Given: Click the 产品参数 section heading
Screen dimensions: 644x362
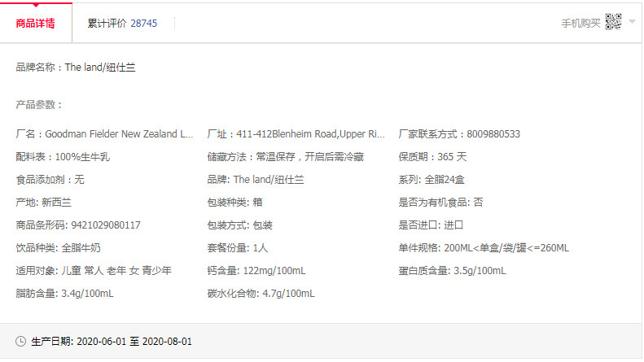Looking at the screenshot, I should 39,105.
